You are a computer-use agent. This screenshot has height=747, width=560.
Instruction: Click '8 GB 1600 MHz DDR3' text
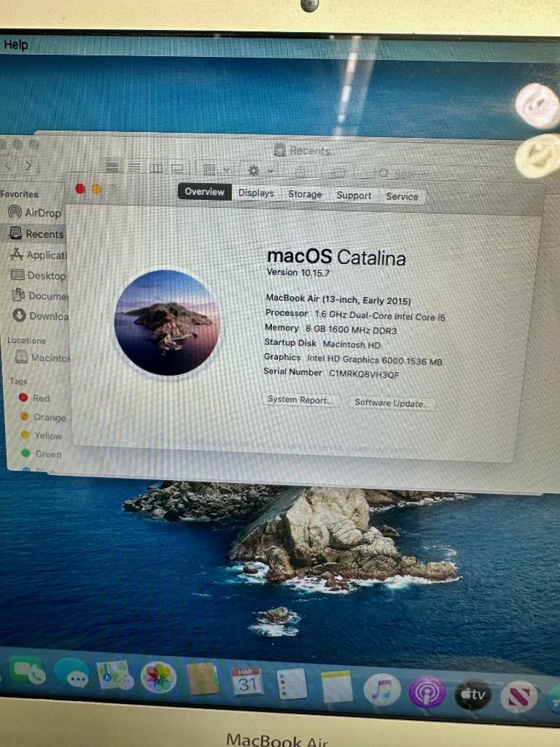pos(351,330)
